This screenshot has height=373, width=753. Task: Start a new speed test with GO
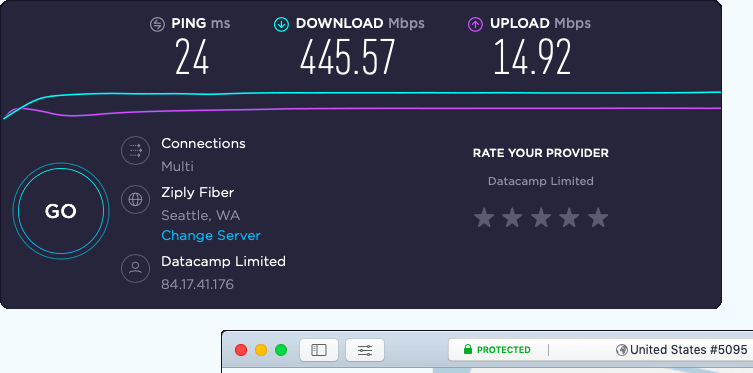point(61,211)
